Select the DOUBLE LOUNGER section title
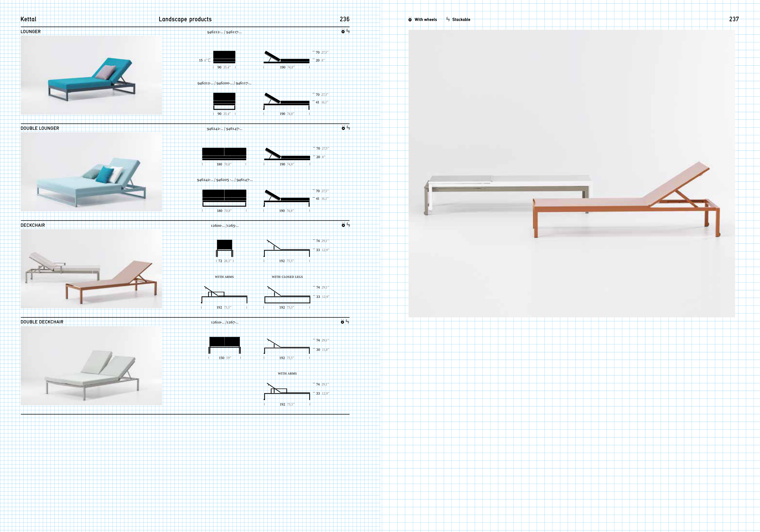The height and width of the screenshot is (532, 760). (40, 128)
